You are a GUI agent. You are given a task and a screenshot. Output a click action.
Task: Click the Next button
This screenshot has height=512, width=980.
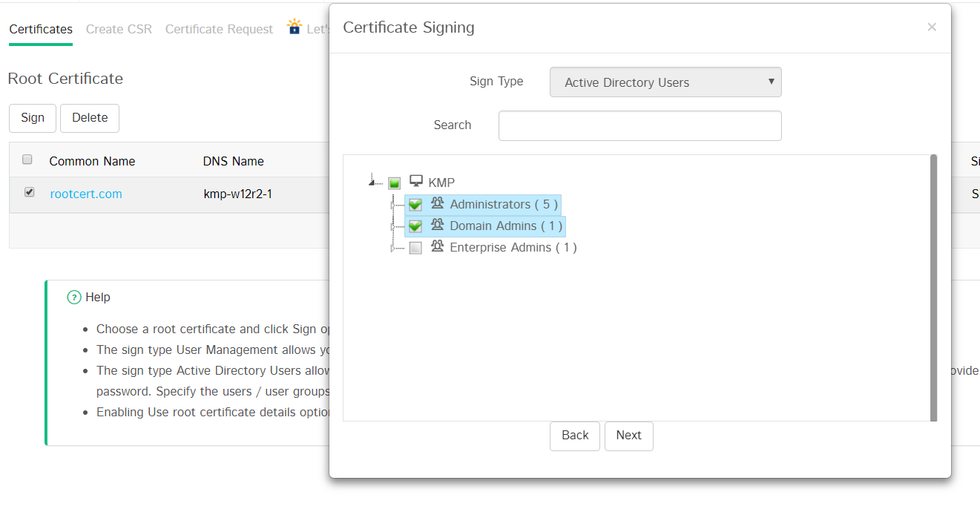coord(628,436)
